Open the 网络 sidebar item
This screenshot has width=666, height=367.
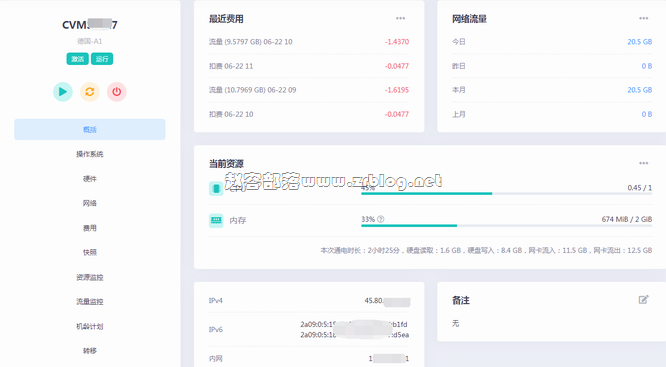[x=90, y=203]
